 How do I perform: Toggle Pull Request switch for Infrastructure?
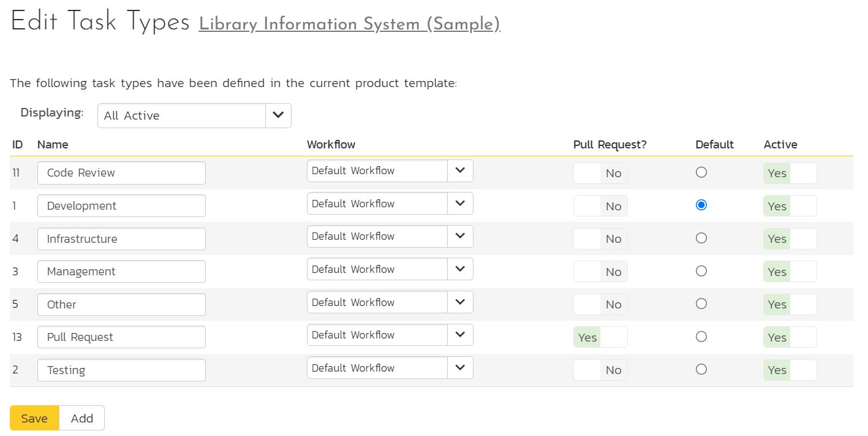[600, 239]
